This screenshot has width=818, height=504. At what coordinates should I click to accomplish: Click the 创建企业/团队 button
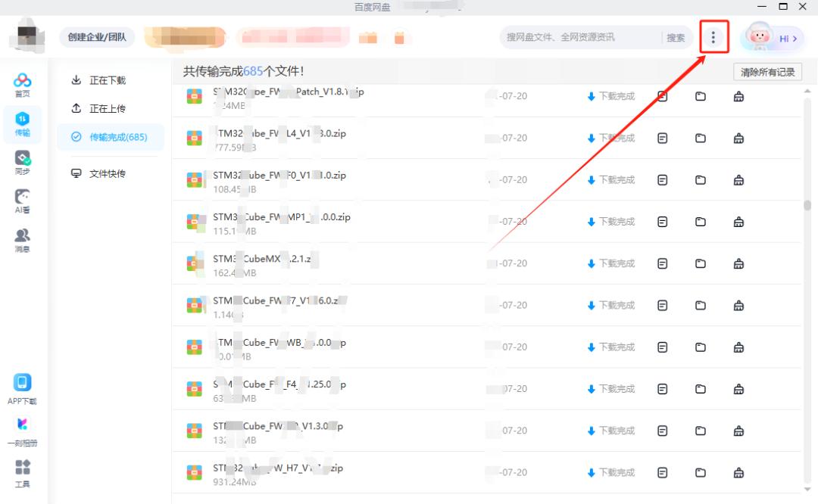(96, 37)
